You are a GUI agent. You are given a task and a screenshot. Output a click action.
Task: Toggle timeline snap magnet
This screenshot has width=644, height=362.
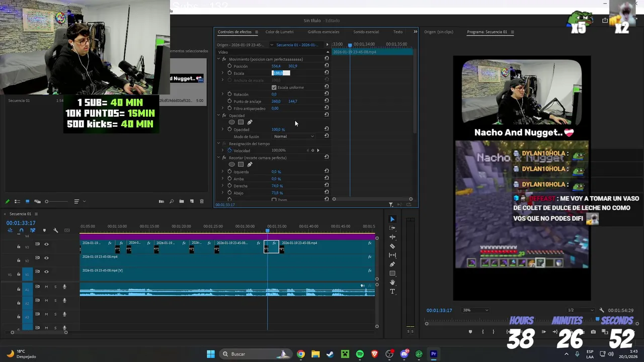(x=21, y=230)
